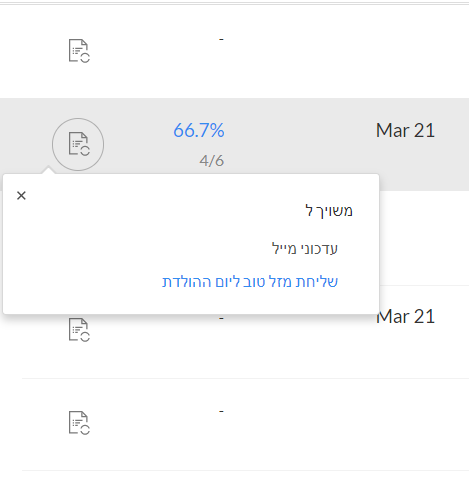Open the שליחת מזל טוב ליום ההולדת link

click(250, 282)
